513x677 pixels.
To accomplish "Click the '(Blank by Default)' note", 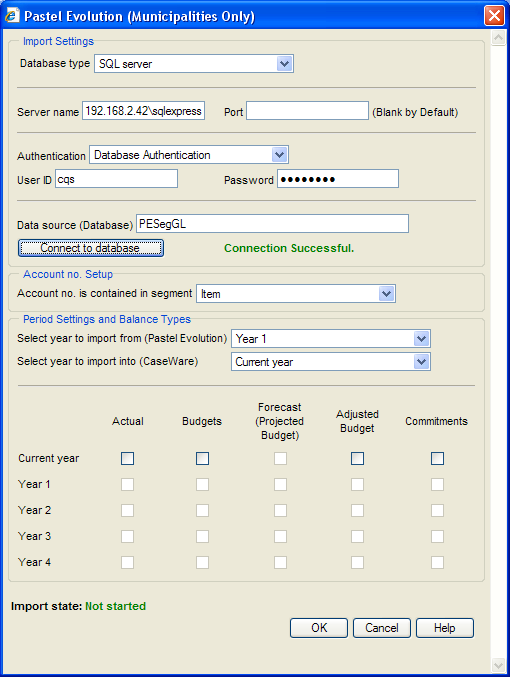I will [x=415, y=112].
